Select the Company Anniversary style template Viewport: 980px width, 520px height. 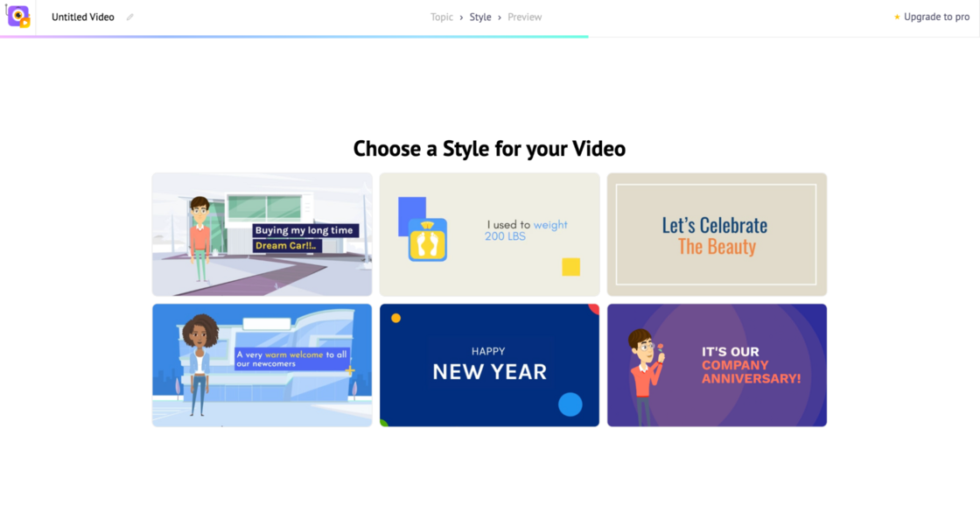coord(717,365)
